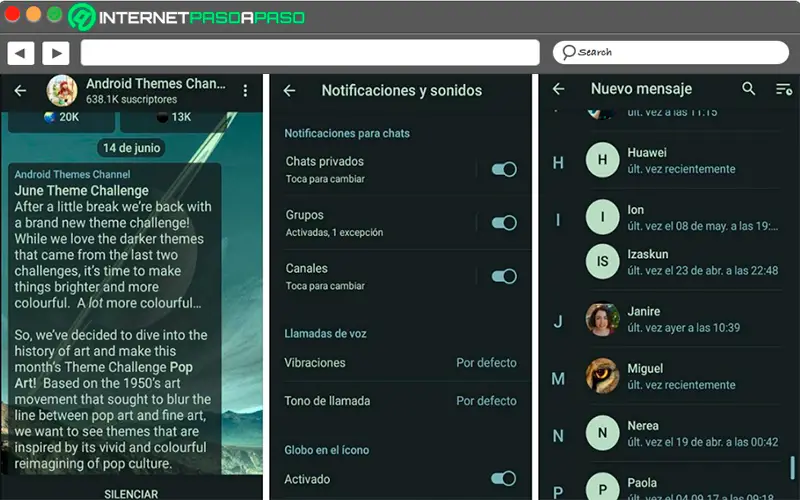This screenshot has height=500, width=800.
Task: Select contact name Nerea
Action: (x=643, y=426)
